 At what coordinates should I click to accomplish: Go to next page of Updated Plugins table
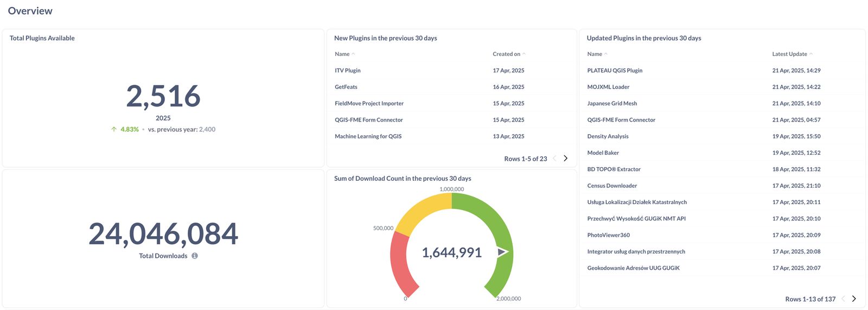point(854,299)
